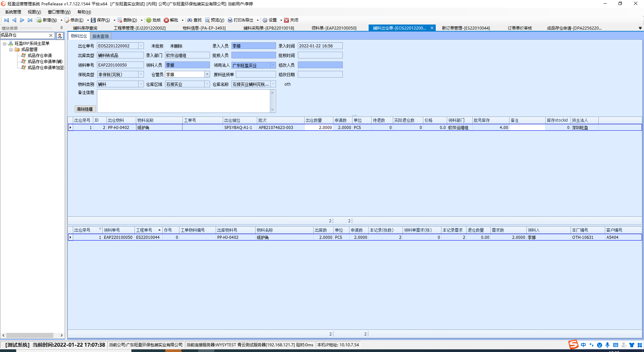
Task: Open the 仓库区域 dropdown list
Action: coord(207,84)
